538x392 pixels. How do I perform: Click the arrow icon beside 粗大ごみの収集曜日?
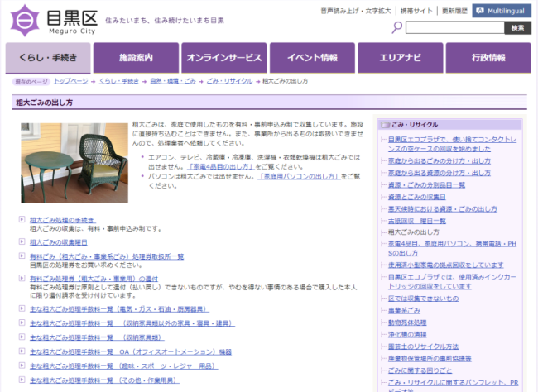tap(22, 242)
